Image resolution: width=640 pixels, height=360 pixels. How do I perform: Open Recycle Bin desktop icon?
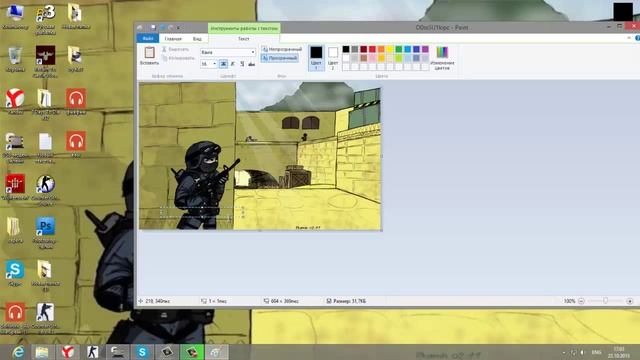click(15, 60)
